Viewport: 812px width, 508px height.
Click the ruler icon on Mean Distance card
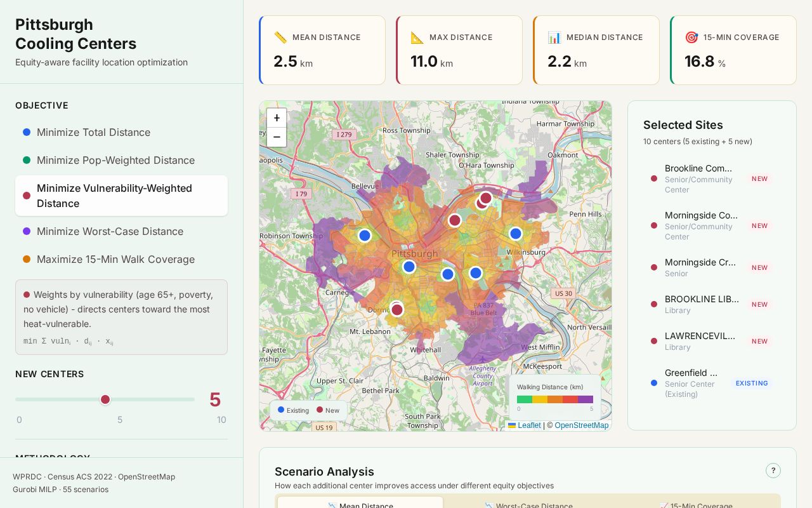coord(280,37)
